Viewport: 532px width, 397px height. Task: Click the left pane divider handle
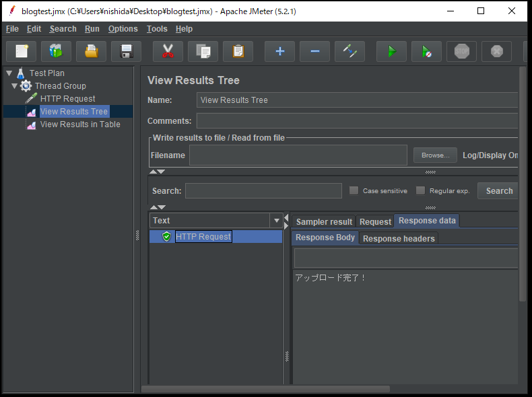coord(137,236)
